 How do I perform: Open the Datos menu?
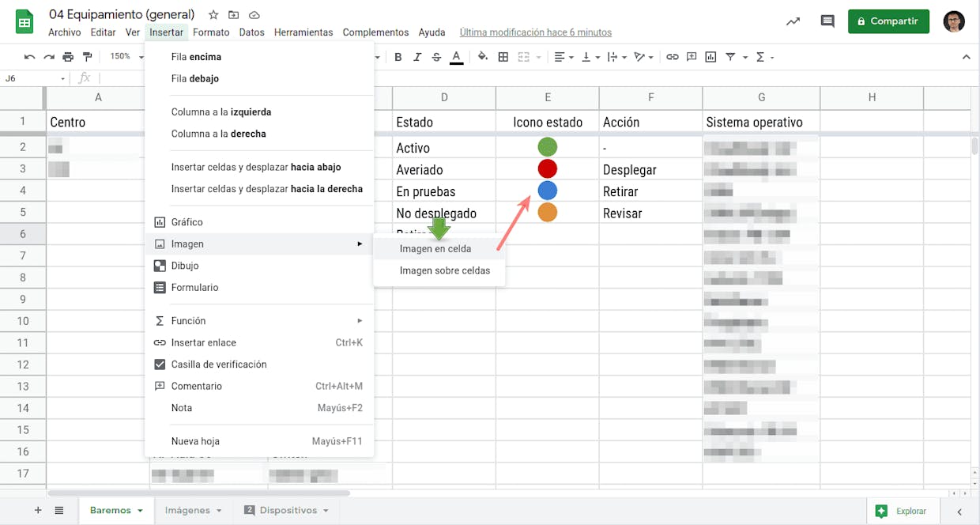click(x=252, y=32)
